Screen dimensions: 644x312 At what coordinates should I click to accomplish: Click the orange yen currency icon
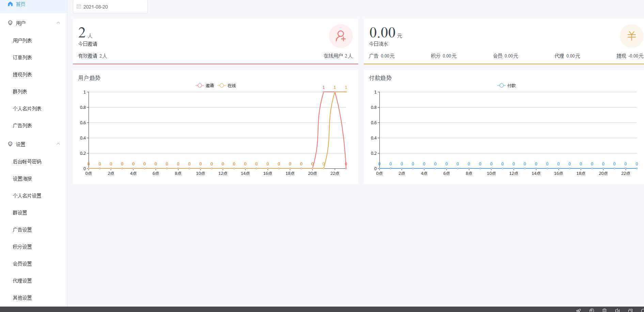(631, 36)
